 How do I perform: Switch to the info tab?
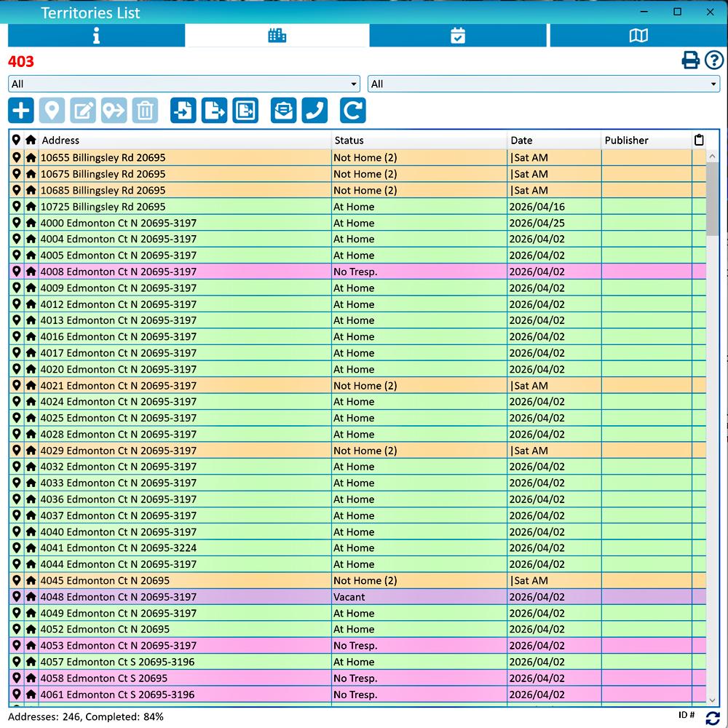(96, 36)
